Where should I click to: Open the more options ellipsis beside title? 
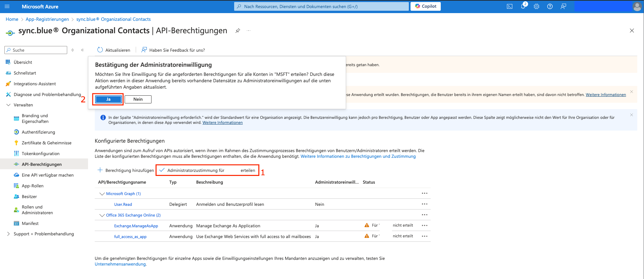pyautogui.click(x=249, y=31)
